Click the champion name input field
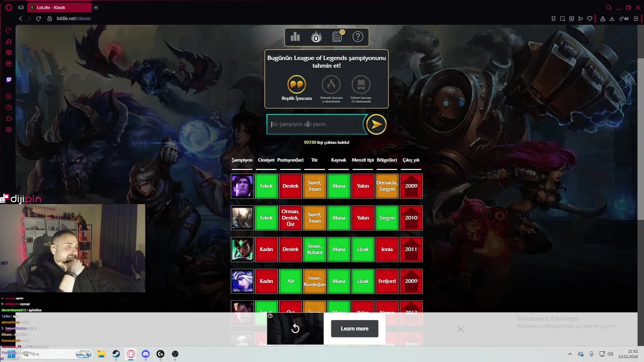This screenshot has height=362, width=644. [x=316, y=124]
